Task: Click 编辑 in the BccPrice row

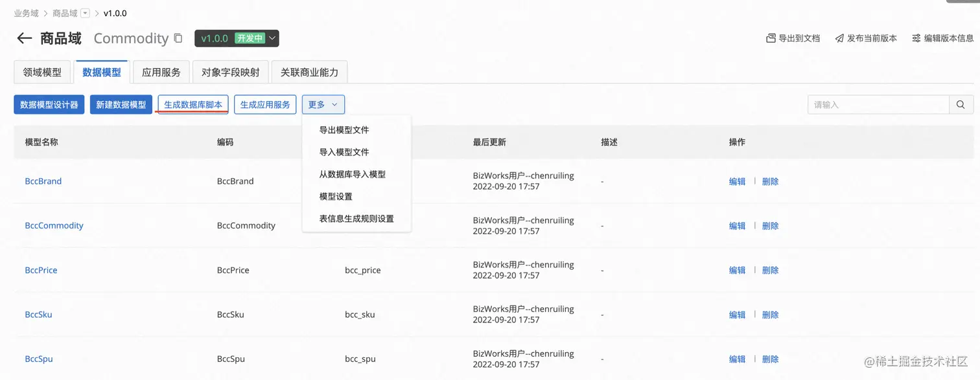Action: coord(737,270)
